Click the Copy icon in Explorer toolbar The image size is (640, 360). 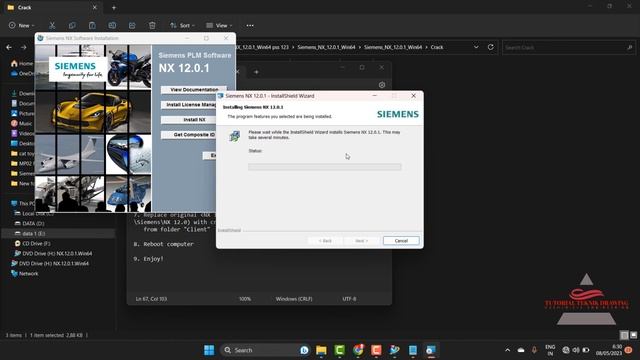72,25
